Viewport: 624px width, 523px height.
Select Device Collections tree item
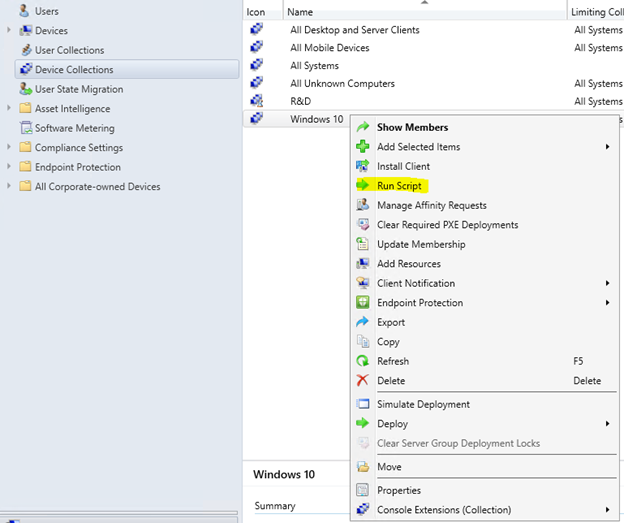pyautogui.click(x=127, y=69)
